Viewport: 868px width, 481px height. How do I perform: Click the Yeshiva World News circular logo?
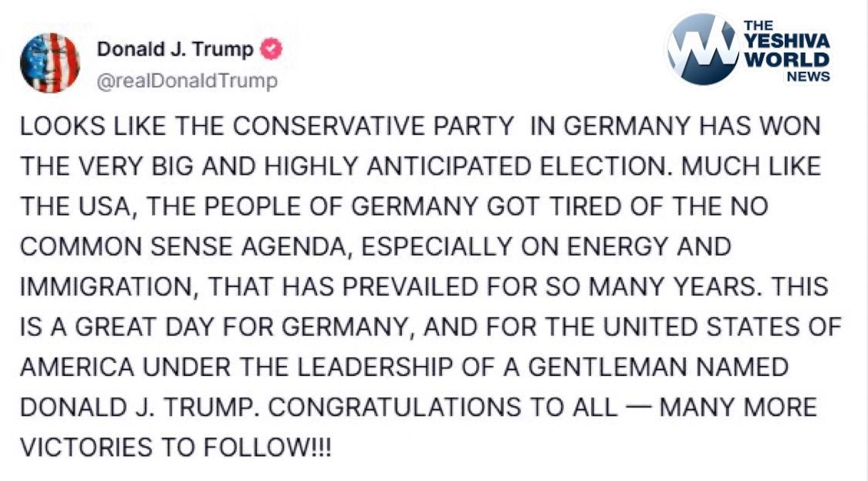tap(702, 49)
